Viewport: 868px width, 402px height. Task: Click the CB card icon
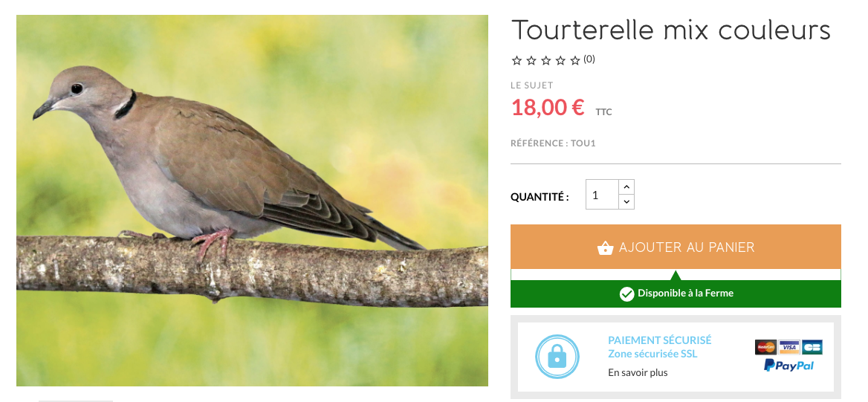812,347
